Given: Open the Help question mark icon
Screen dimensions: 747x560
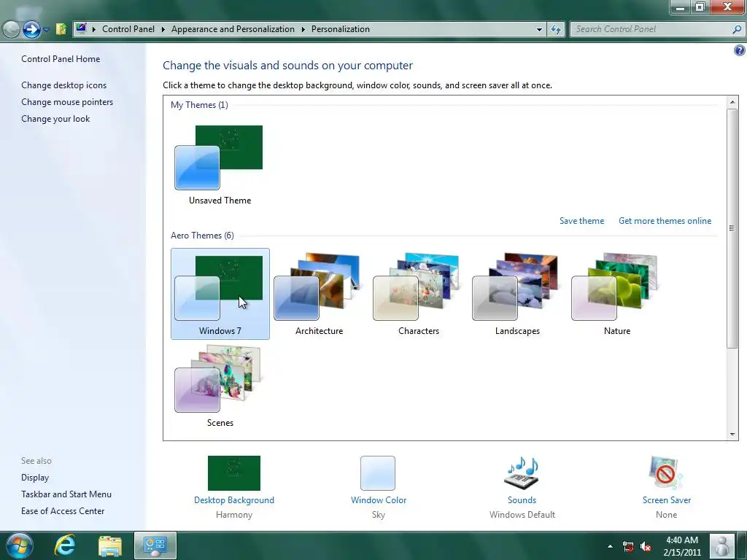Looking at the screenshot, I should [x=740, y=50].
